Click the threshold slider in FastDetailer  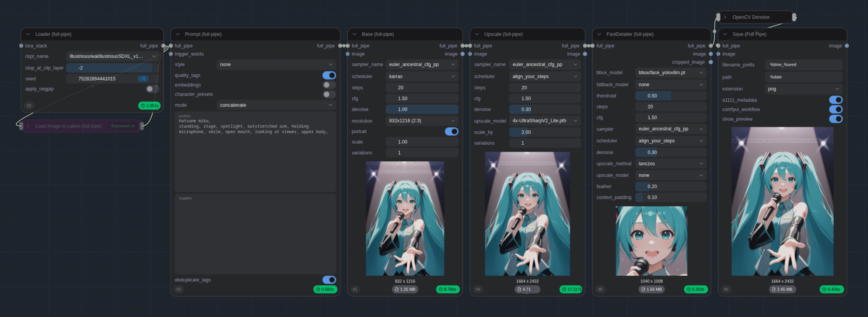pyautogui.click(x=671, y=96)
